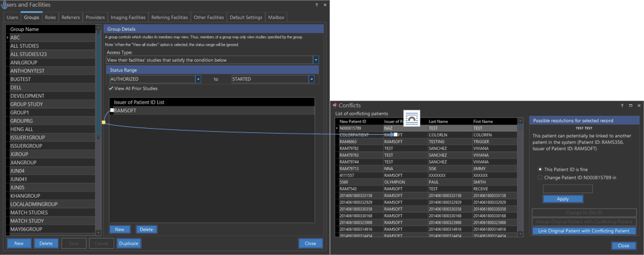Select the DEVELOPMENT group in list

click(27, 96)
